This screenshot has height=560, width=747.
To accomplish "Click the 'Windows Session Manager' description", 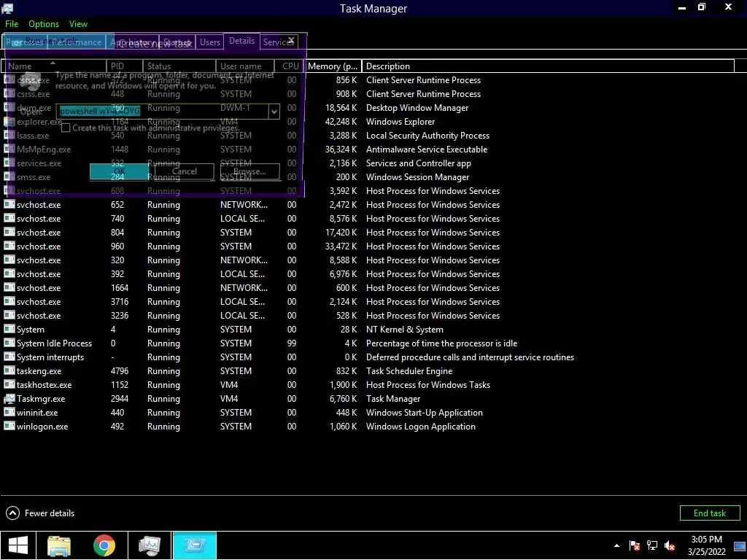I will pos(417,176).
